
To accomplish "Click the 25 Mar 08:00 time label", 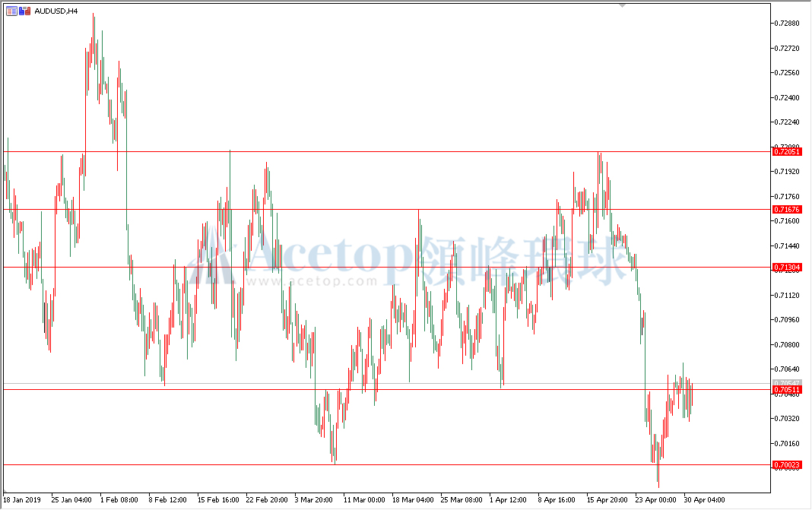I will (x=462, y=499).
